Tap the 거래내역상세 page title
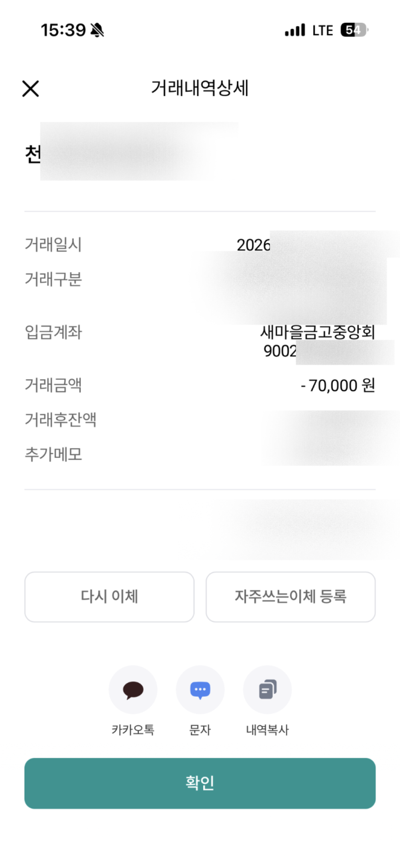The width and height of the screenshot is (400, 868). coord(200,88)
